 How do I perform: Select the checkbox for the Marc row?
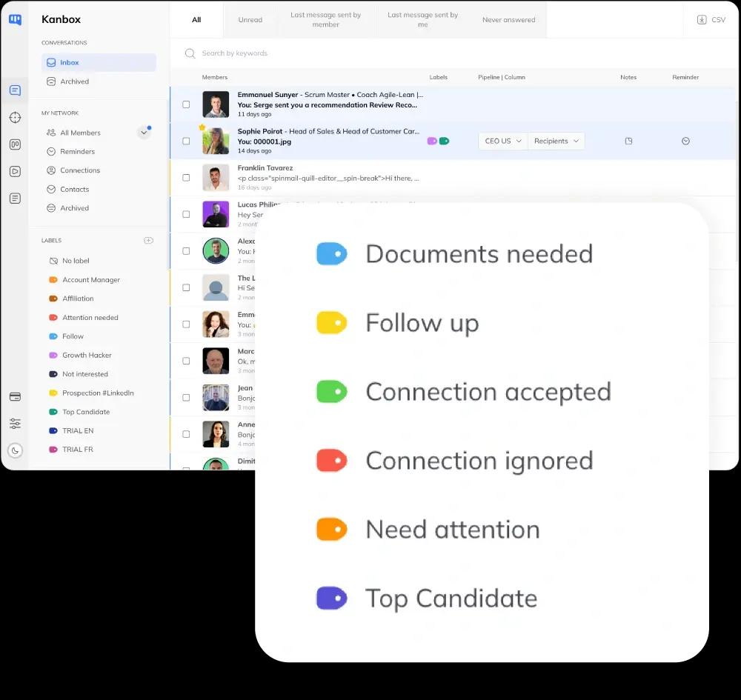[186, 361]
